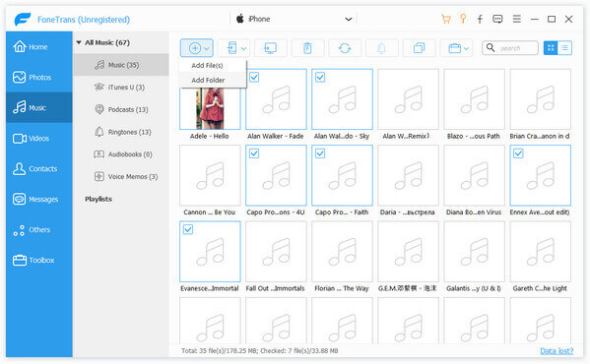The width and height of the screenshot is (590, 364).
Task: Open the feedback chat bubble icon
Action: [x=497, y=19]
